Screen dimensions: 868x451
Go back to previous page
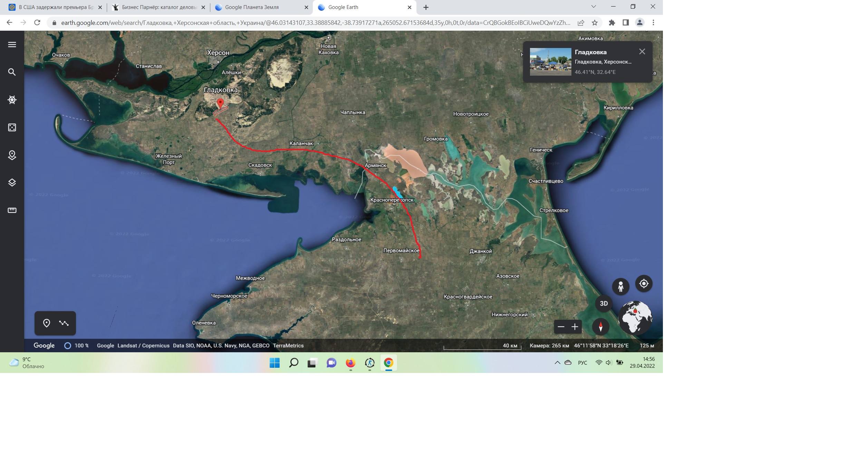[10, 22]
